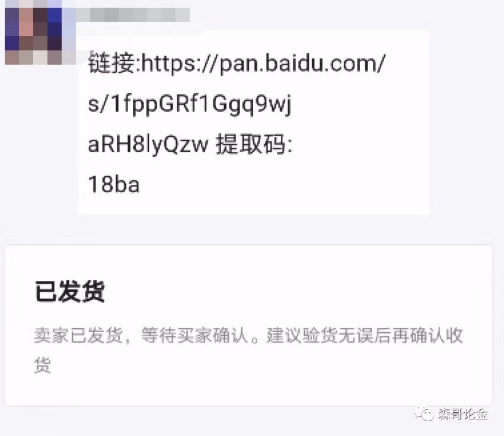The image size is (504, 436).
Task: Tap the "建议验货无误后再确认收" text
Action: coord(365,335)
